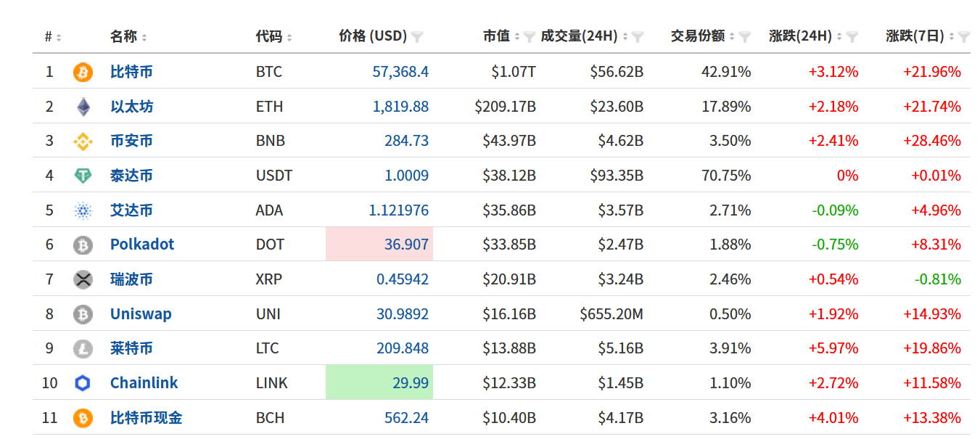Screen dimensions: 980x439
Task: Click Tether 24H volume $93.35B
Action: coord(617,176)
